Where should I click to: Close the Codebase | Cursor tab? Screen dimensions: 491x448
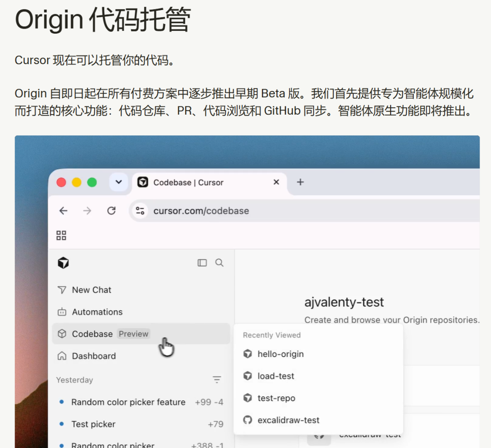coord(276,182)
